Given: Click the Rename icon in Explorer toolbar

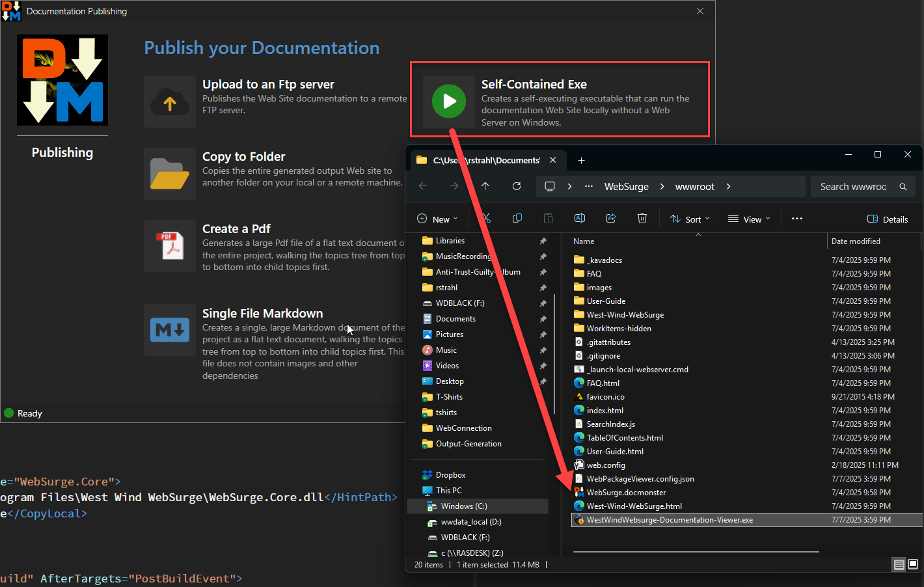Looking at the screenshot, I should coord(580,219).
